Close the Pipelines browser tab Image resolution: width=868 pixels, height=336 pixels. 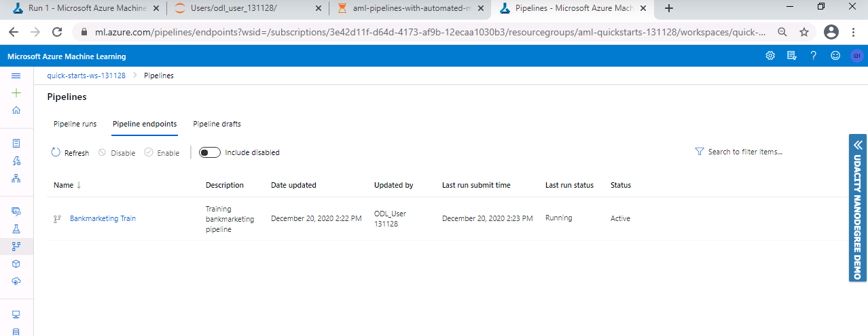(x=643, y=8)
